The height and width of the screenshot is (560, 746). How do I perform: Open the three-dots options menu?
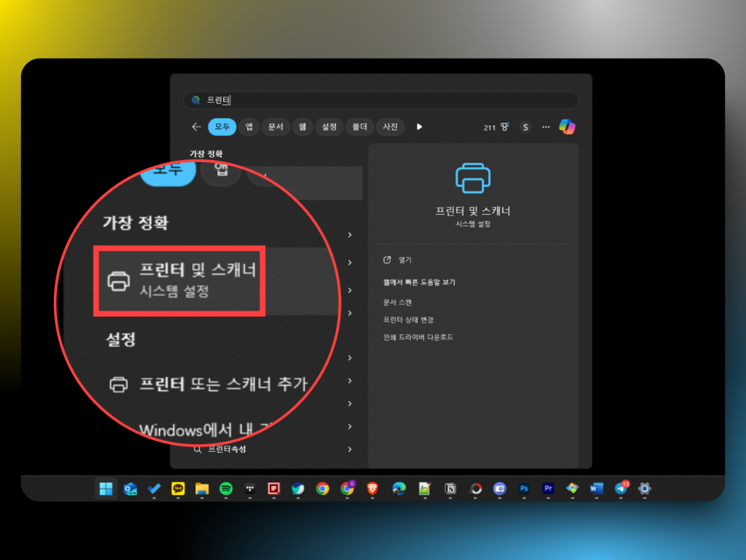click(546, 127)
